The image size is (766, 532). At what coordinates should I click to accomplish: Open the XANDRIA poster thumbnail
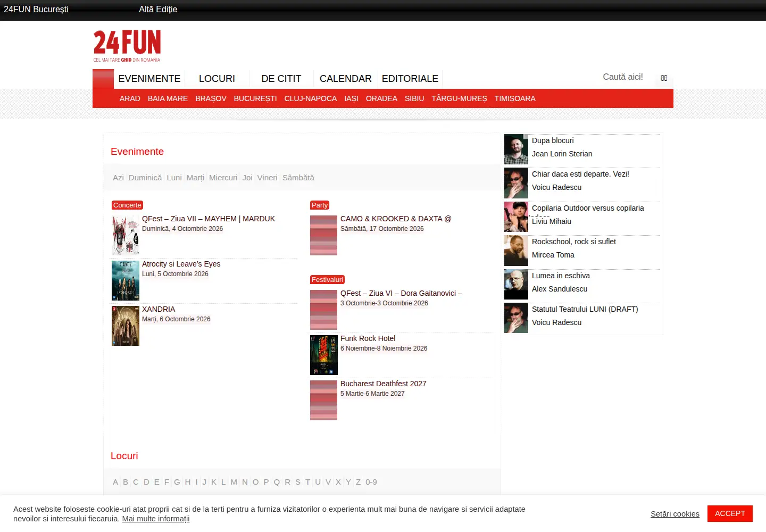(126, 326)
